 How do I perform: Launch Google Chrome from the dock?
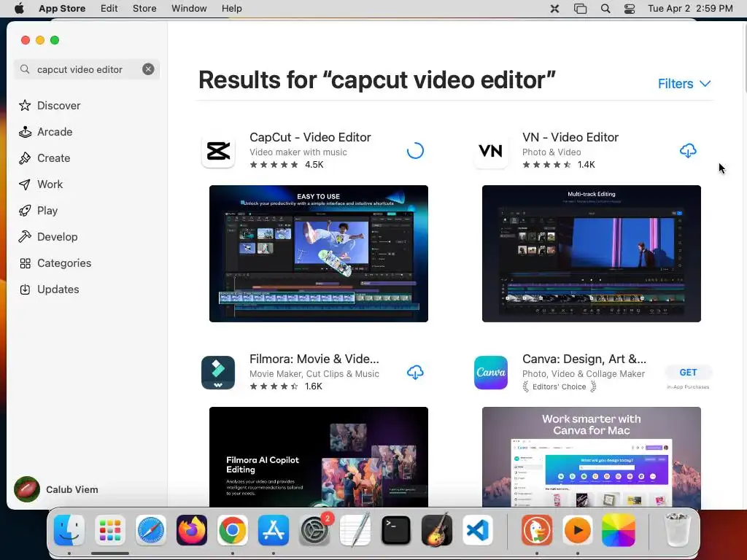[x=233, y=530]
